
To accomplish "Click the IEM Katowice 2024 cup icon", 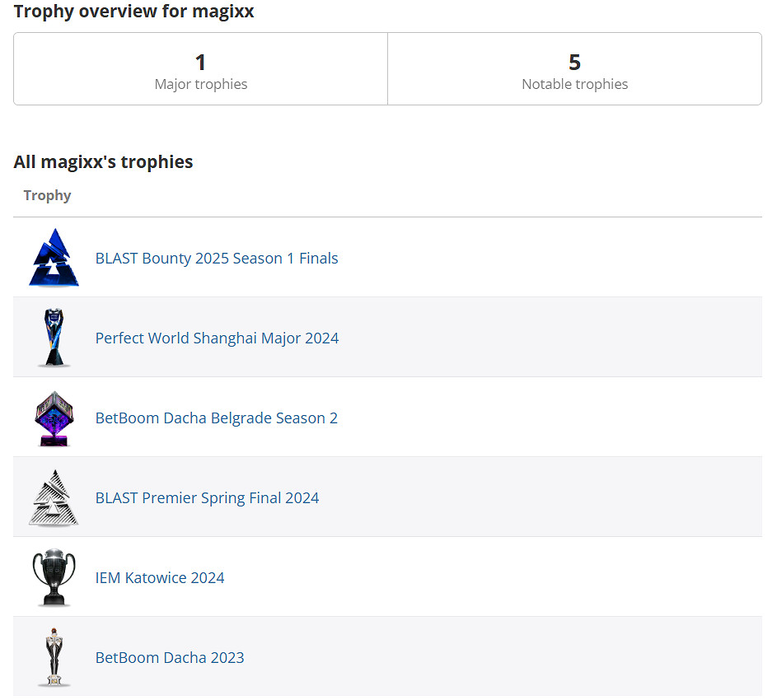I will [54, 577].
